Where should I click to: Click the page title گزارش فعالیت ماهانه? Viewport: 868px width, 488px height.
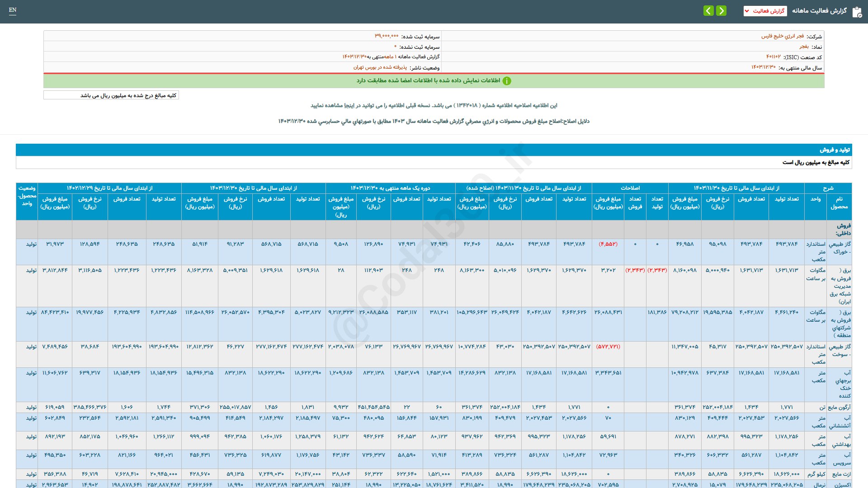[819, 10]
